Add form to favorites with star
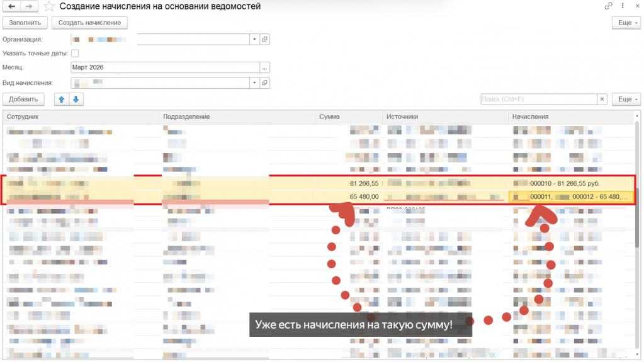Image resolution: width=644 pixels, height=362 pixels. point(49,6)
